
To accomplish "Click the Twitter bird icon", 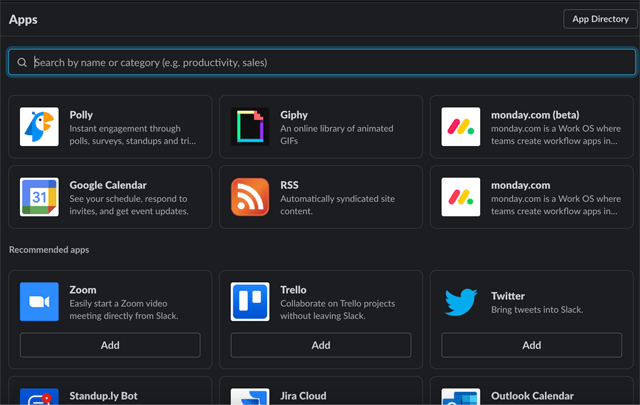I will (460, 302).
